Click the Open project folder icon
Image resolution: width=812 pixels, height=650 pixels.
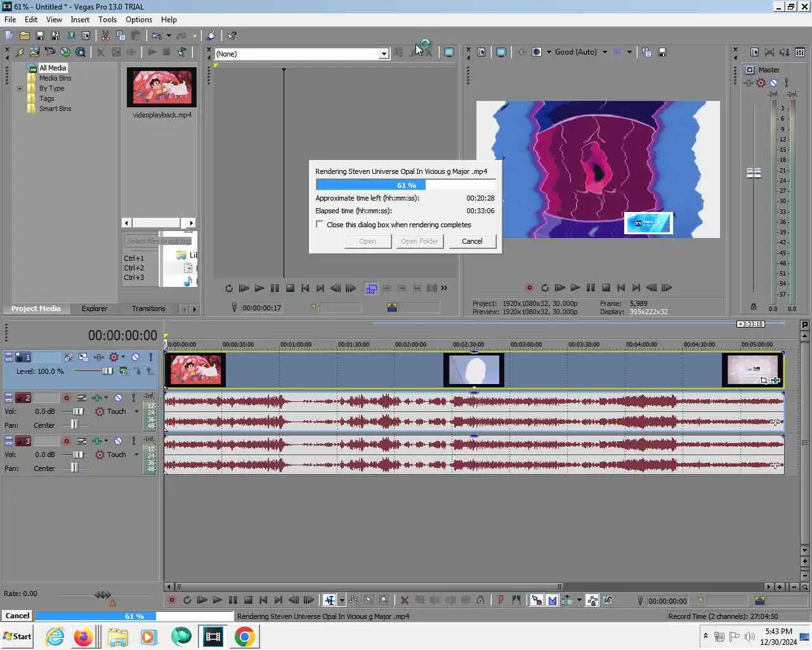tap(24, 36)
